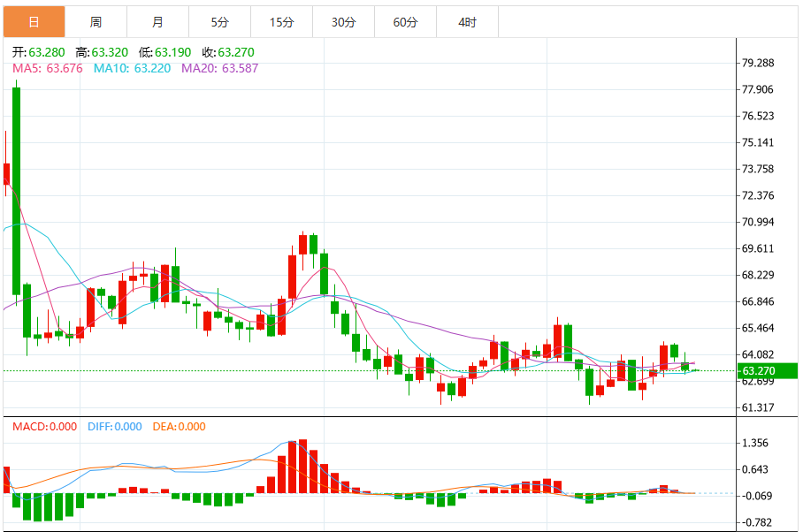Select the 日 daily chart tab
Image resolution: width=803 pixels, height=532 pixels.
[x=34, y=22]
